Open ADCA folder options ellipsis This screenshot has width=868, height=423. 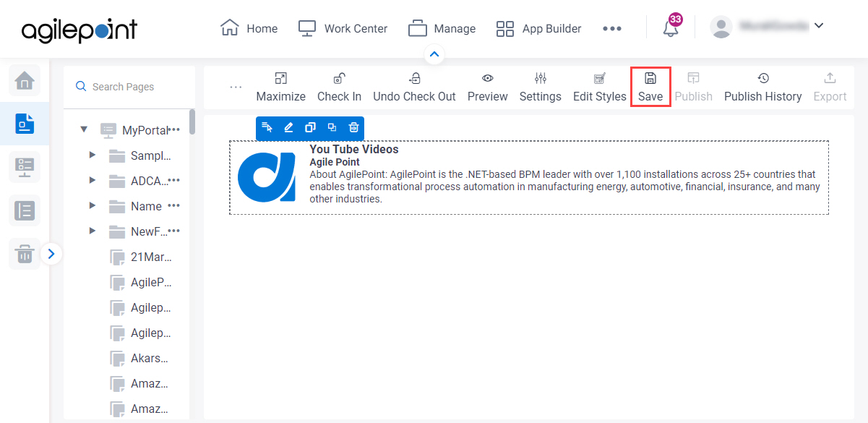tap(174, 180)
